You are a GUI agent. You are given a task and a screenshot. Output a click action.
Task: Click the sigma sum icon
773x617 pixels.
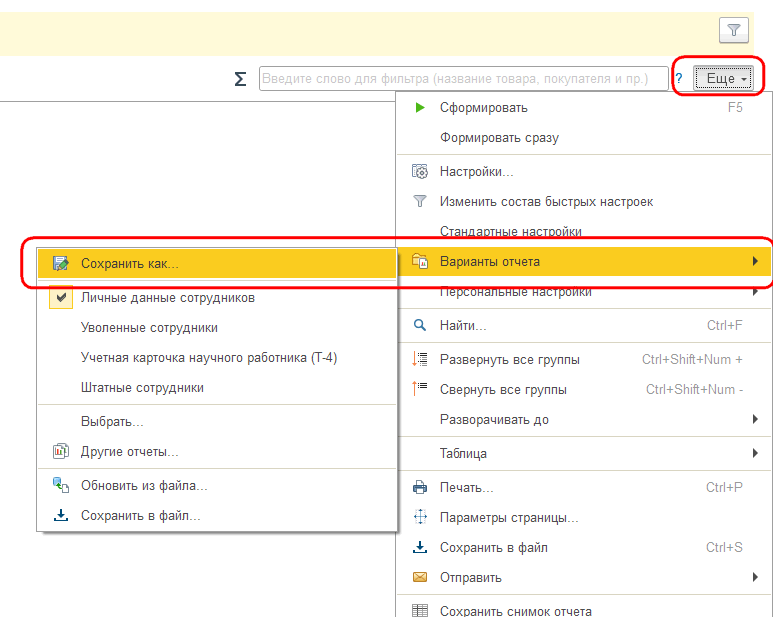(x=240, y=79)
